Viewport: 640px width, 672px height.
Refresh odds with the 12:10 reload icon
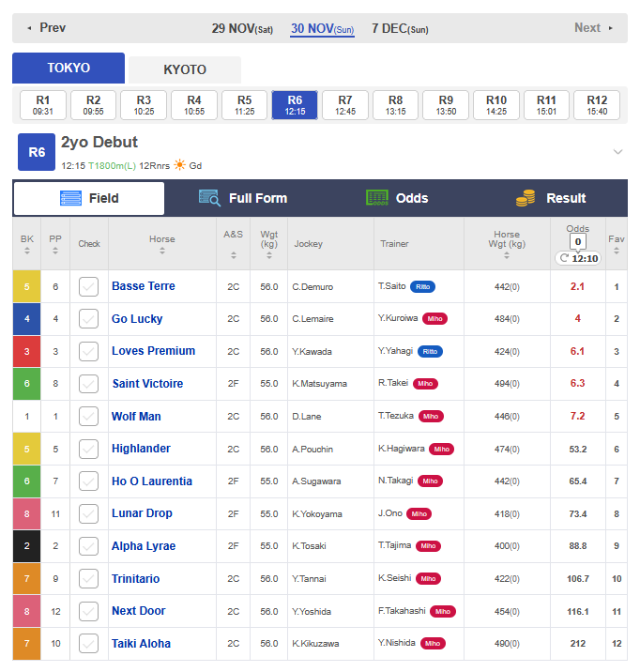tap(564, 258)
